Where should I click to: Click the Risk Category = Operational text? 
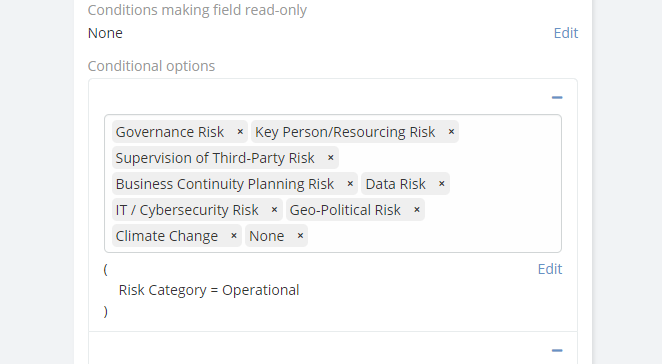pyautogui.click(x=209, y=290)
